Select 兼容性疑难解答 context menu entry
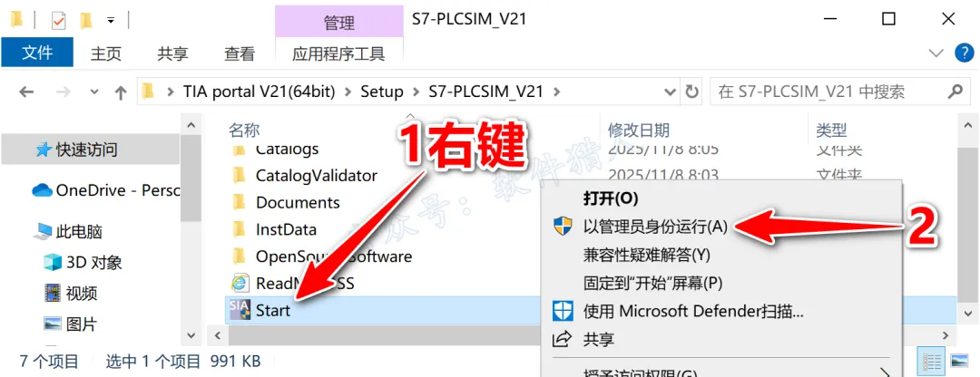The width and height of the screenshot is (980, 377). pos(646,255)
